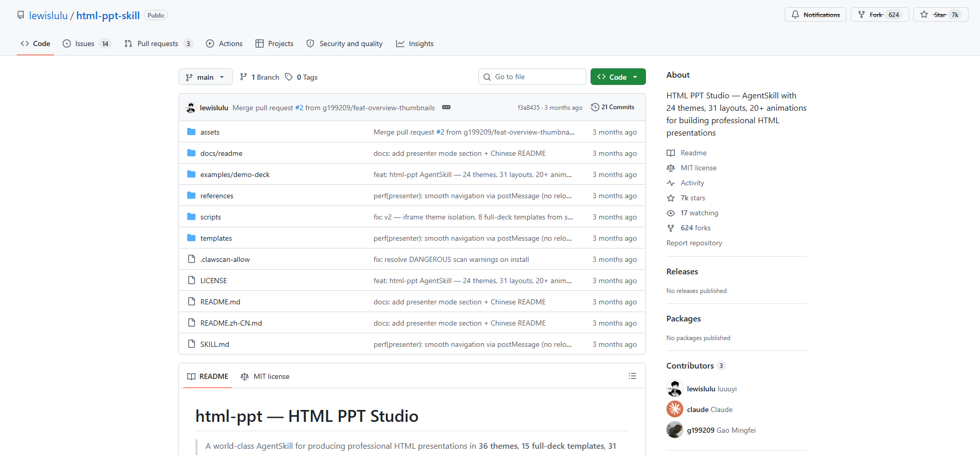
Task: Select the MIT license tab below file list
Action: (265, 376)
